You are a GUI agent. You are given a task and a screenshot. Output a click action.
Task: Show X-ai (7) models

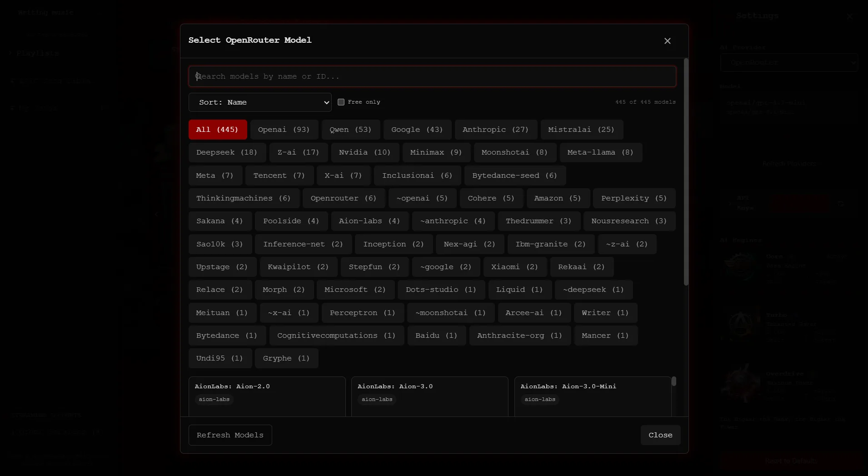pyautogui.click(x=344, y=175)
